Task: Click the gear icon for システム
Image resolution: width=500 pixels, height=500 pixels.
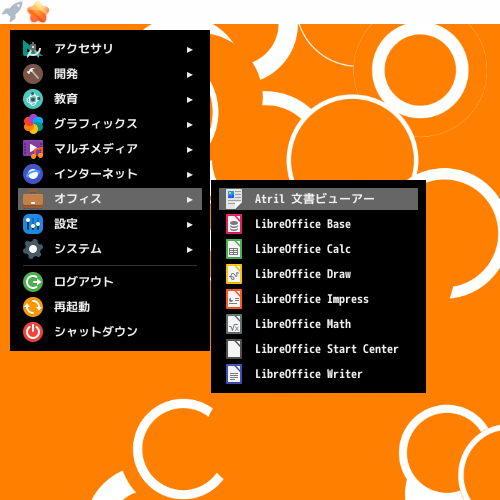Action: pos(33,249)
